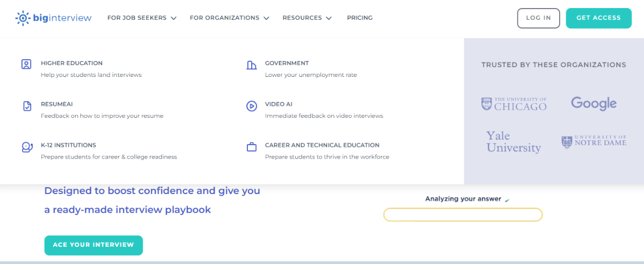The height and width of the screenshot is (264, 644).
Task: Click 'Help your students land interviews' text
Action: click(x=91, y=75)
